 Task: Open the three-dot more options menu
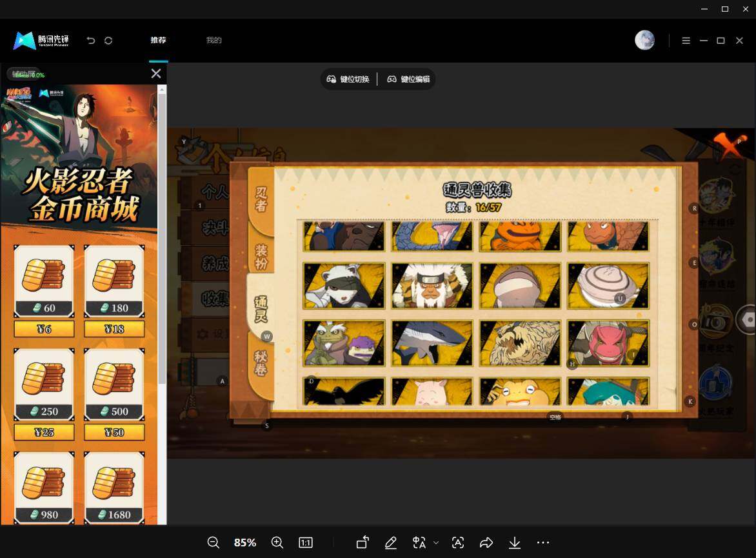tap(543, 543)
